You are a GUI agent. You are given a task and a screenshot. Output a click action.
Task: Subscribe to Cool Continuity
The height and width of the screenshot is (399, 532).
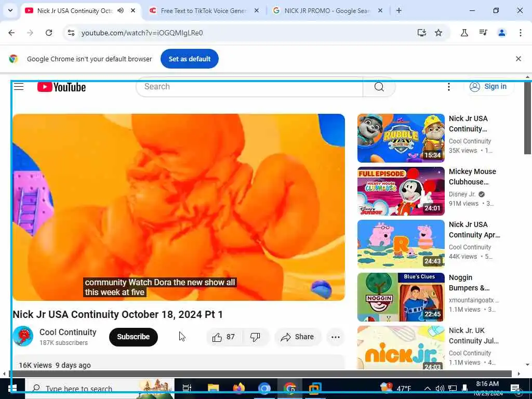click(x=134, y=337)
